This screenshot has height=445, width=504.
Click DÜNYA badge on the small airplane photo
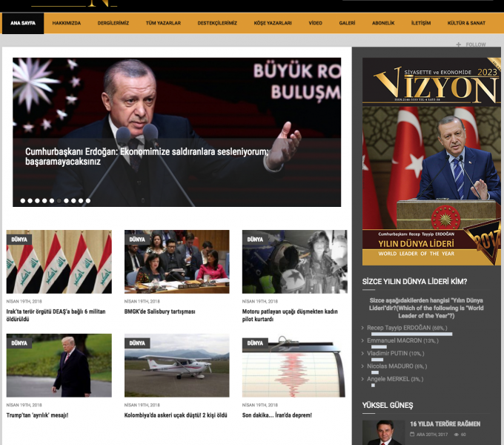coord(137,343)
